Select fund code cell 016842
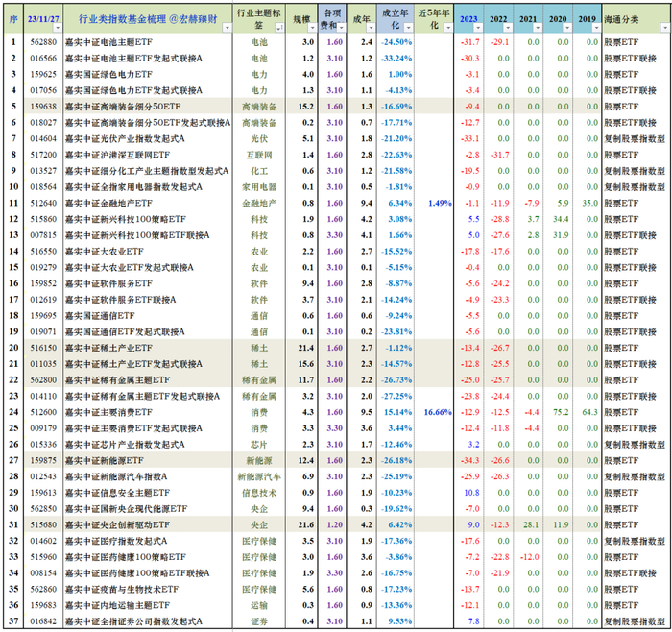 (43, 621)
